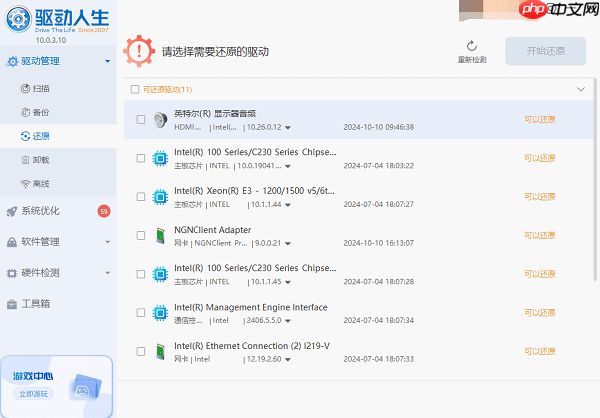Click chip icon of 10.0.19041 Chipset row

pos(160,158)
